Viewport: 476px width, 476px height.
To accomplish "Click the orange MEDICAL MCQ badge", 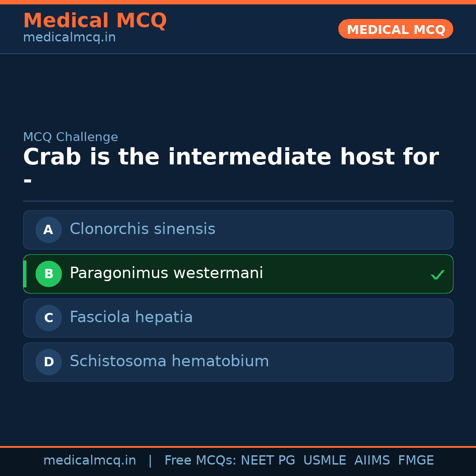I will pos(395,30).
